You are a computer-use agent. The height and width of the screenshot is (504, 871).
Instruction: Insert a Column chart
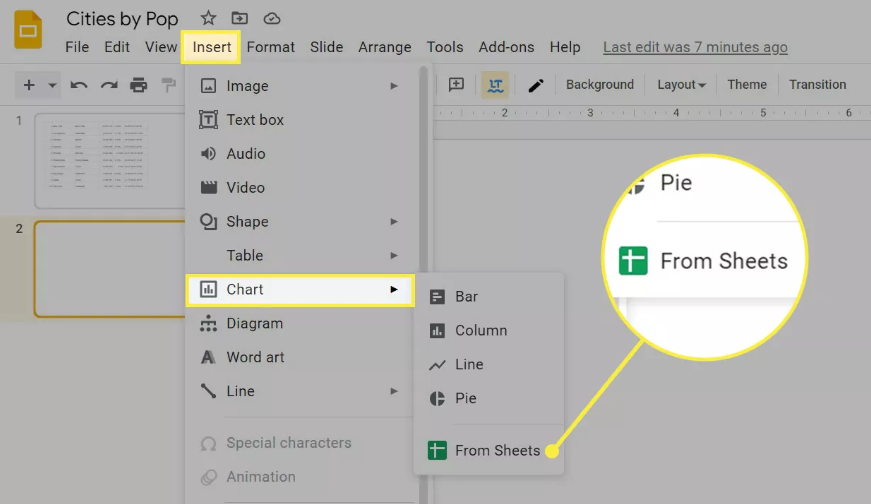pos(489,331)
